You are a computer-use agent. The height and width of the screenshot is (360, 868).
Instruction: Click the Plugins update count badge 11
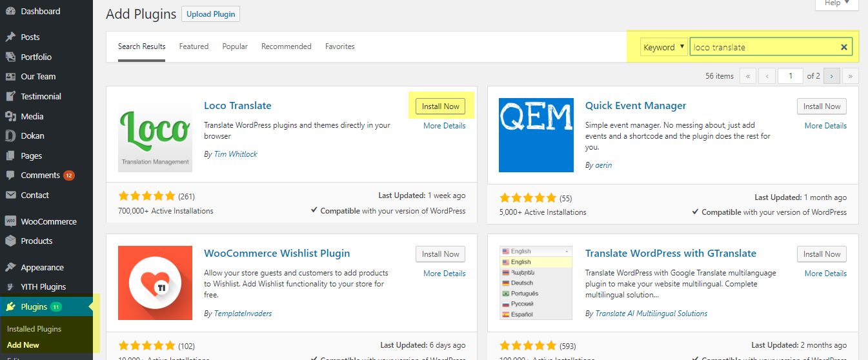coord(56,306)
